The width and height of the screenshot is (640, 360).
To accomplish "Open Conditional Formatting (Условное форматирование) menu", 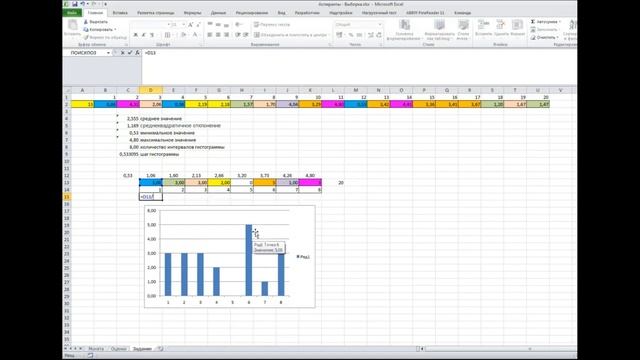I will [404, 30].
